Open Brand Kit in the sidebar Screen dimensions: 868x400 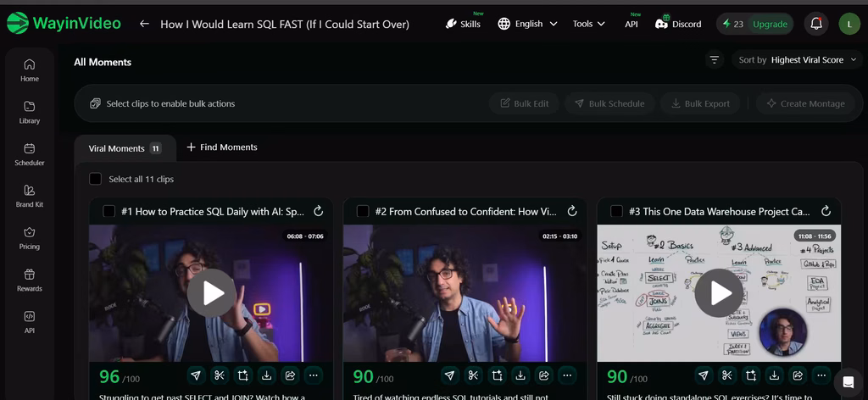coord(30,197)
